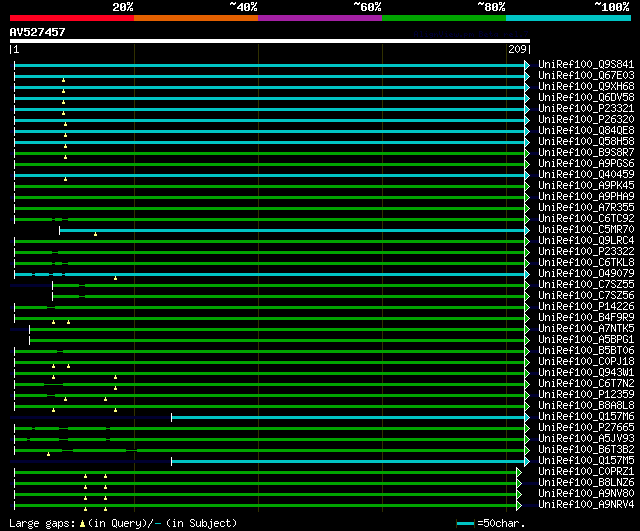Select the UniRef100_C0PRZ1 label
Viewport: 640px width, 531px height.
coord(586,472)
